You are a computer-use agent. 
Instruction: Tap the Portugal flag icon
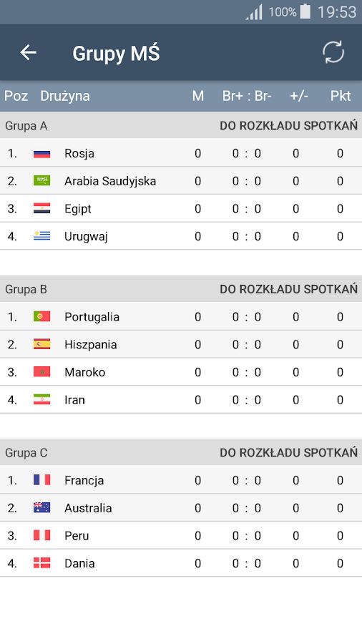(x=42, y=317)
